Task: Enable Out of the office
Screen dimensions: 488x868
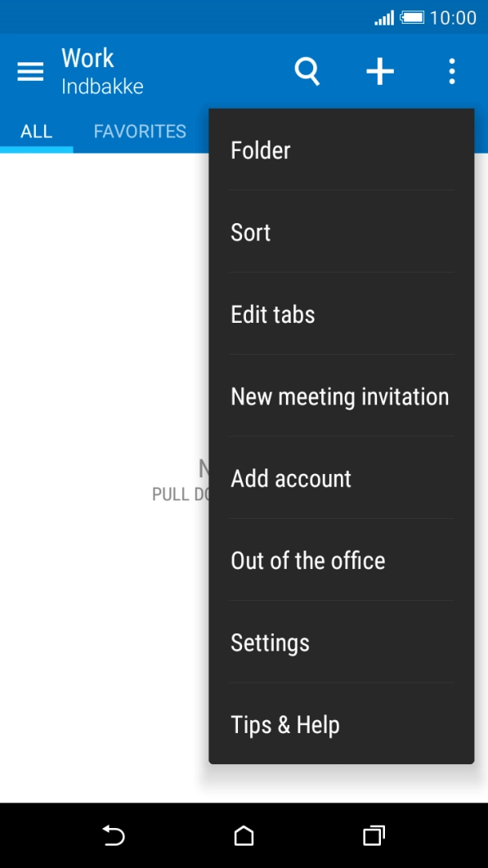Action: click(308, 561)
